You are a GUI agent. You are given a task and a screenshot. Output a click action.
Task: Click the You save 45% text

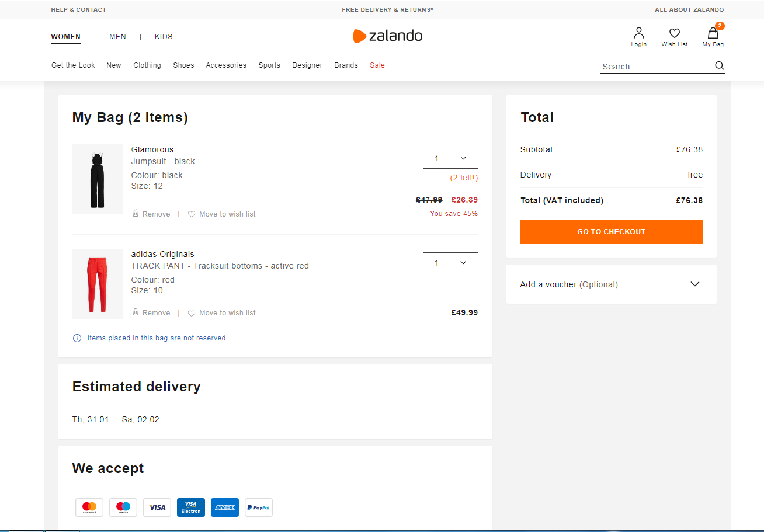[454, 214]
